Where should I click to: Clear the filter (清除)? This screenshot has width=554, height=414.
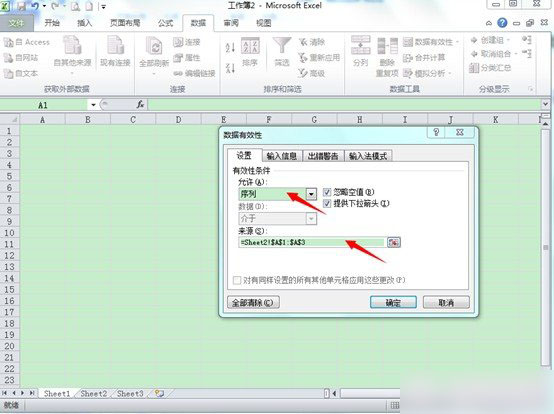tap(312, 42)
